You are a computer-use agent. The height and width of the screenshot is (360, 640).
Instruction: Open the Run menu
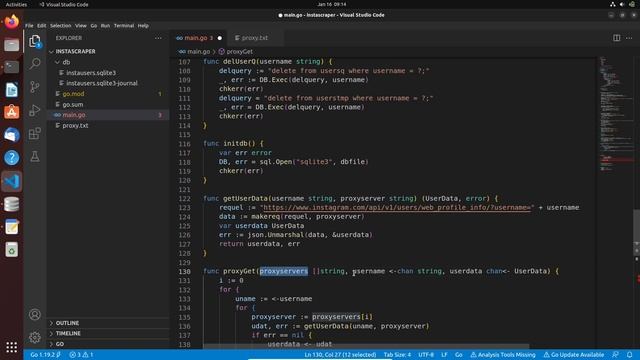(x=105, y=26)
